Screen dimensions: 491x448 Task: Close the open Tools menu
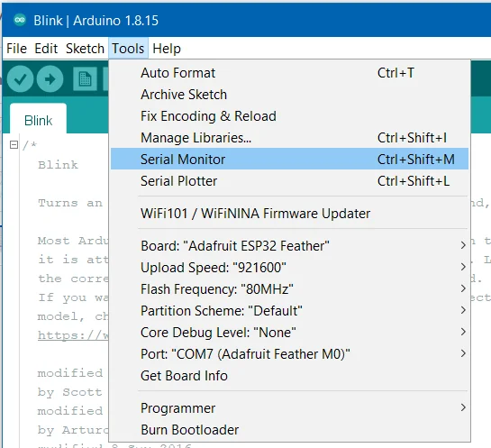(128, 49)
